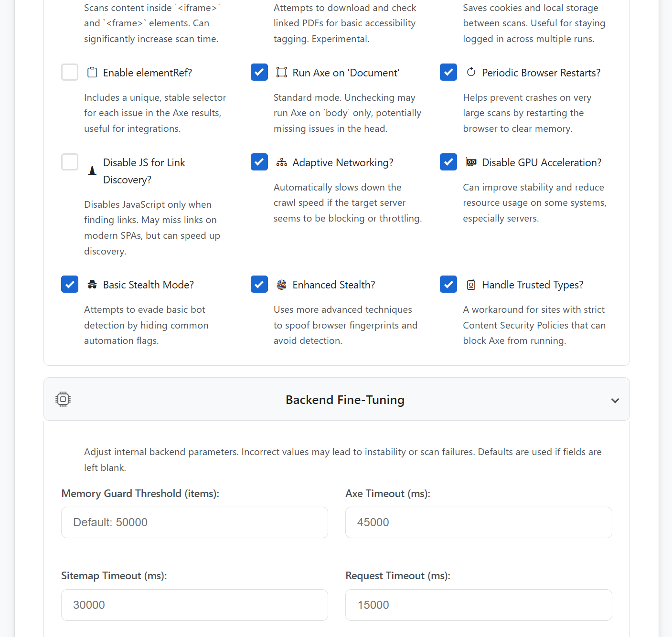
Task: Click the document icon beside Handle Trusted Types
Action: coord(471,285)
